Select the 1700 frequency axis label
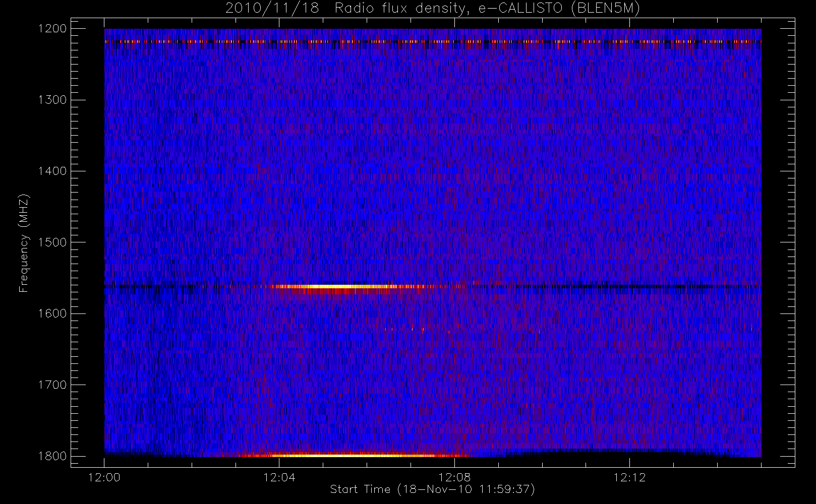 52,385
